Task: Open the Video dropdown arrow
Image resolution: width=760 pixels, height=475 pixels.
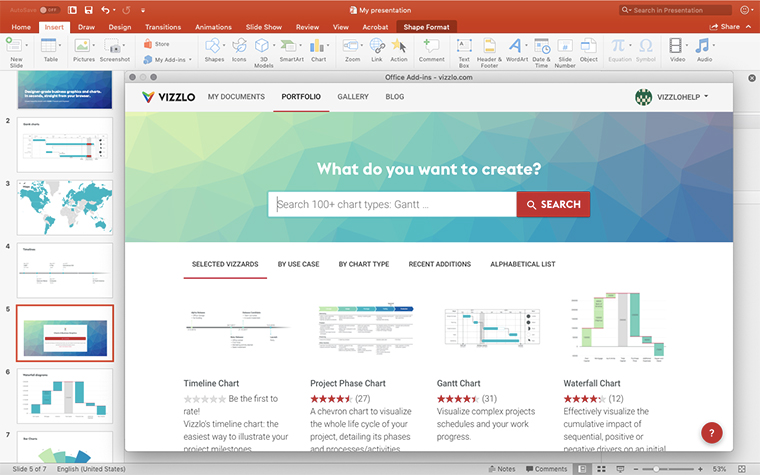Action: point(687,46)
